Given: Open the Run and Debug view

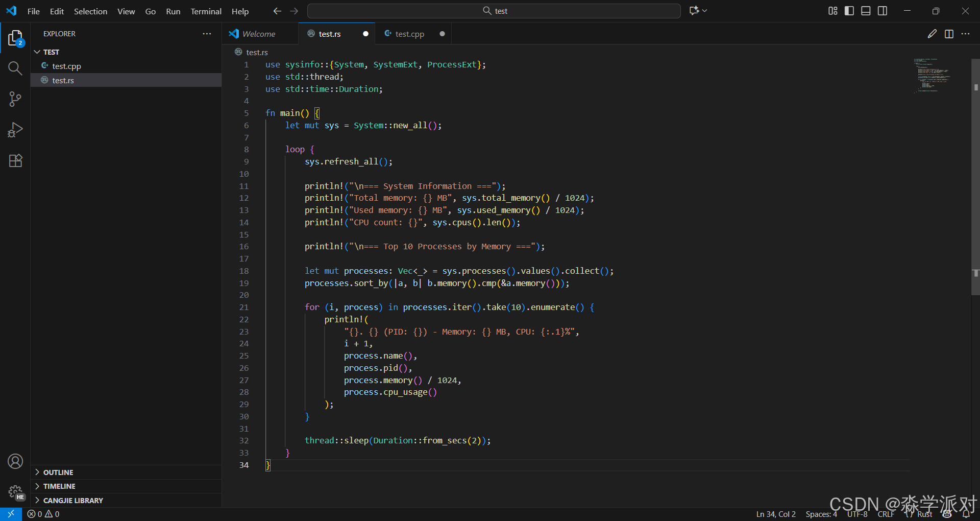Looking at the screenshot, I should click(x=15, y=130).
